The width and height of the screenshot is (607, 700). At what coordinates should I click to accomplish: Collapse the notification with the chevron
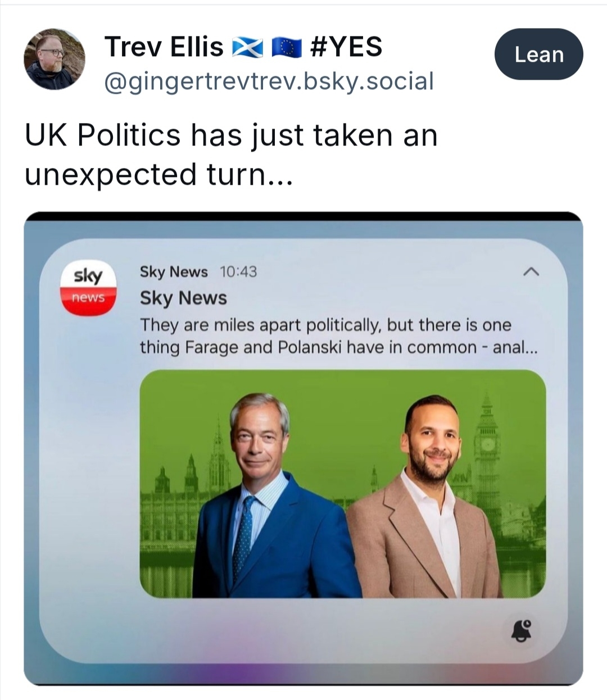531,272
